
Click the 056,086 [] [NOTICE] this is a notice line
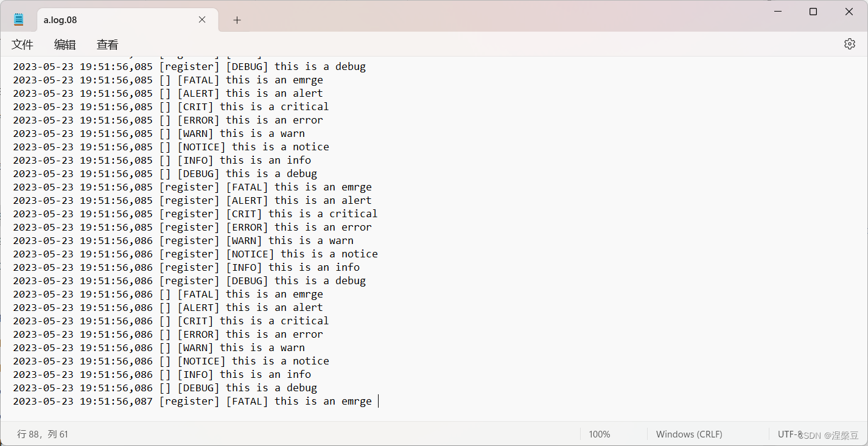pos(171,361)
